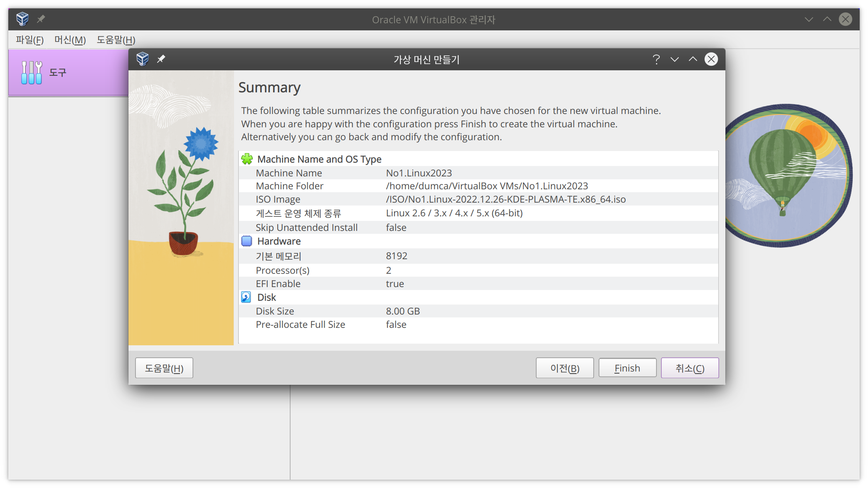This screenshot has width=868, height=488.
Task: Go back with the 이전(B) button
Action: tap(565, 368)
